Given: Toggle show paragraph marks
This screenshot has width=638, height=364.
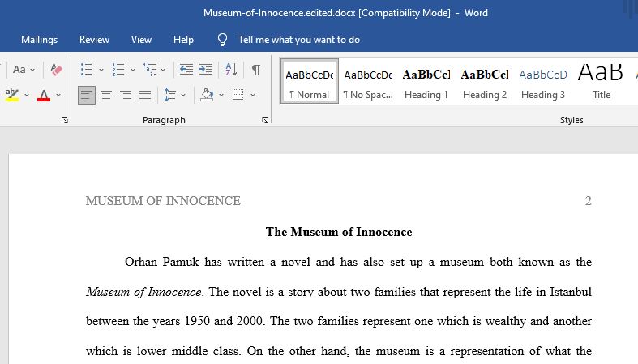Looking at the screenshot, I should tap(256, 70).
